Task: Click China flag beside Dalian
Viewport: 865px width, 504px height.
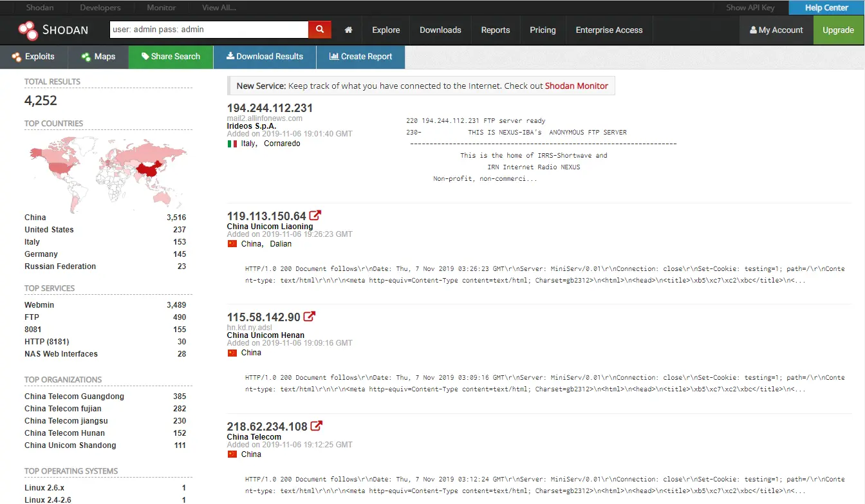Action: [232, 244]
